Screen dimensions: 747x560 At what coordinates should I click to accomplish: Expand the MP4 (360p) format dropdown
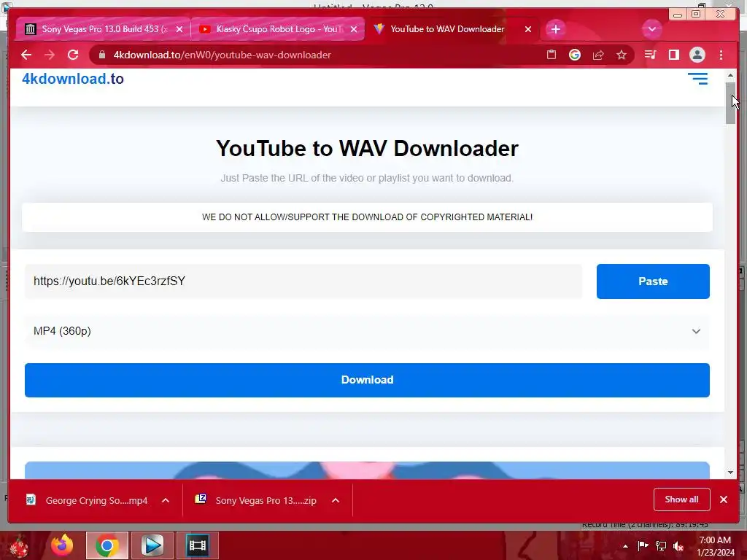[x=367, y=331]
